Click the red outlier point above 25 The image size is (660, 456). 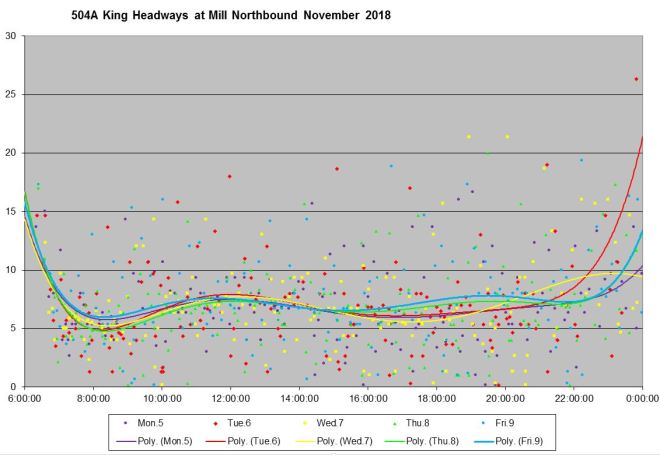tap(636, 79)
